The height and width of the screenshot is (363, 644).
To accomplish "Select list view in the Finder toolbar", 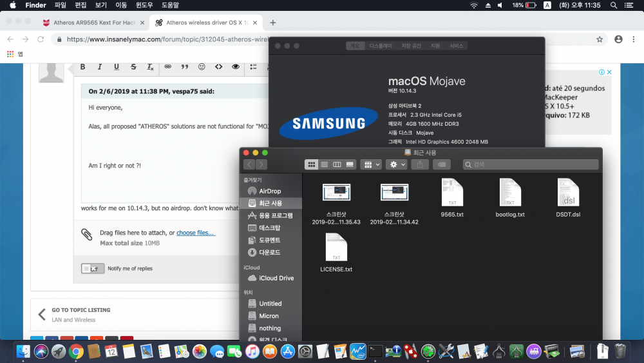I will coord(324,164).
